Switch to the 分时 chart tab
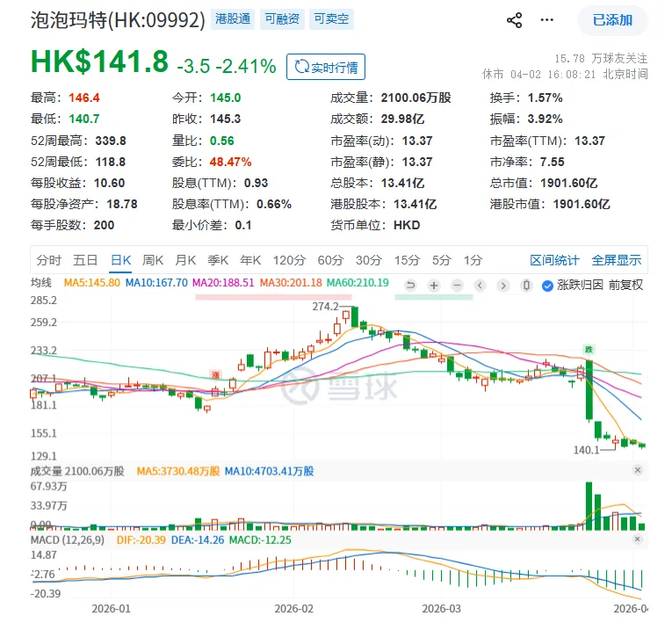Screen dimensions: 672x623 [x=49, y=260]
